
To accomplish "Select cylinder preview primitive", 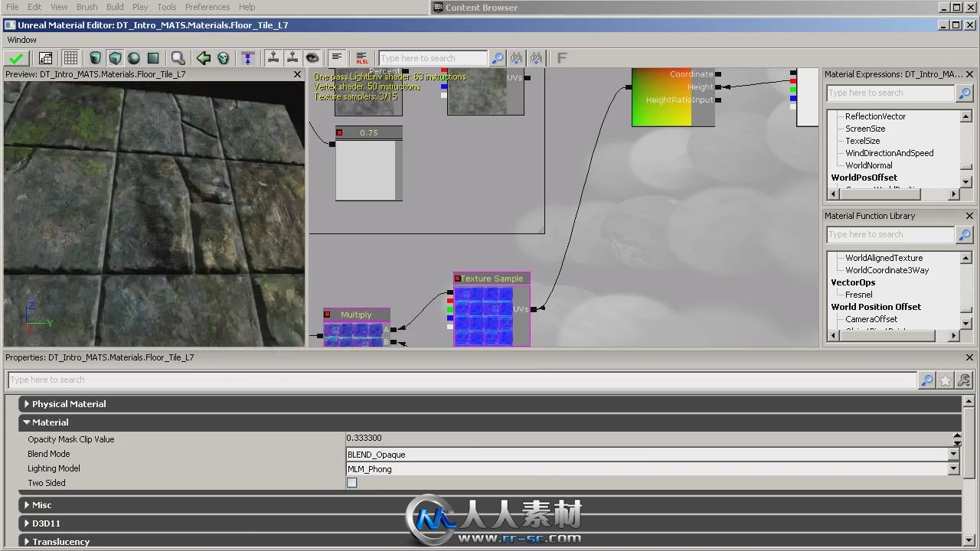I will tap(95, 58).
